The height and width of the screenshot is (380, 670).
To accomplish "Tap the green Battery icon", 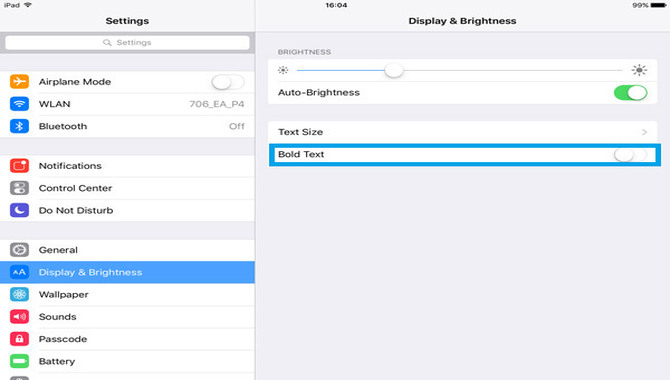I will 19,361.
